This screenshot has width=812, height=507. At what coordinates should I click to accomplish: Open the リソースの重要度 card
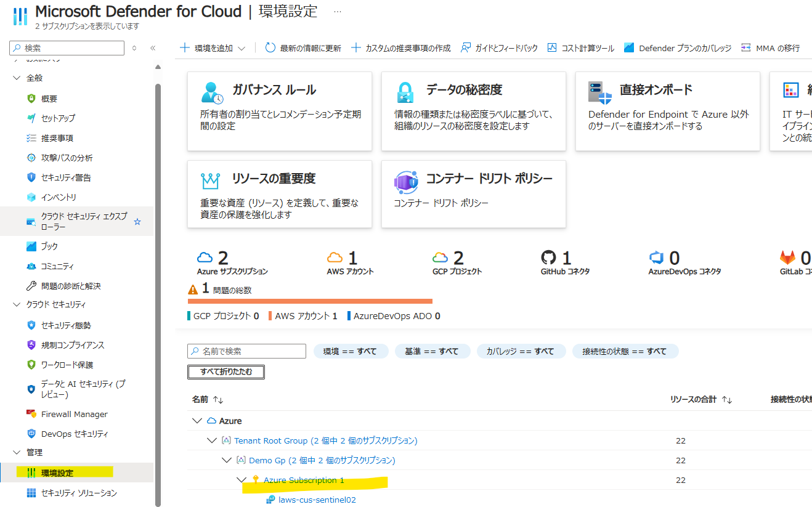click(x=280, y=194)
